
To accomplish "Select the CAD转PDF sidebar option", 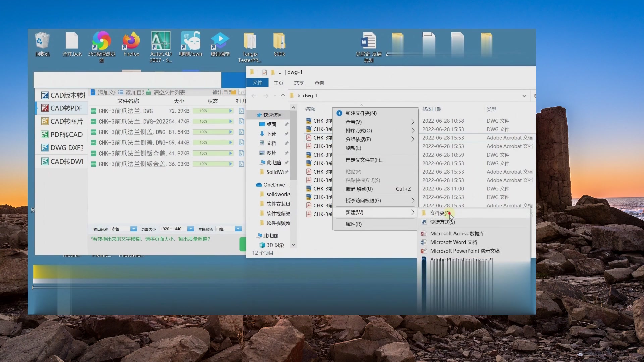I will 66,108.
